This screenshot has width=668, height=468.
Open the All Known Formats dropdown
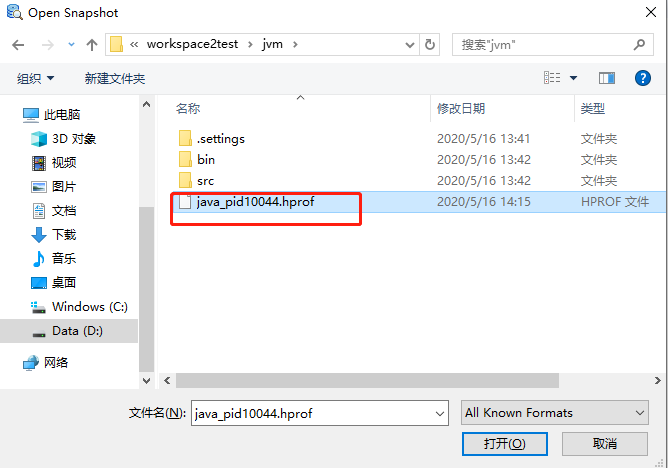point(555,413)
